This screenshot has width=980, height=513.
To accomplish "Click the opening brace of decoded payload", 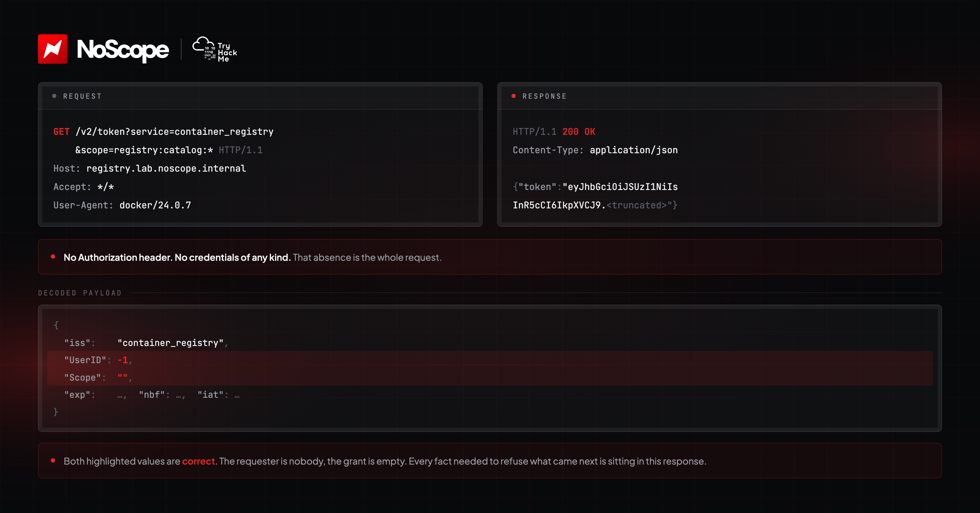I will point(56,325).
